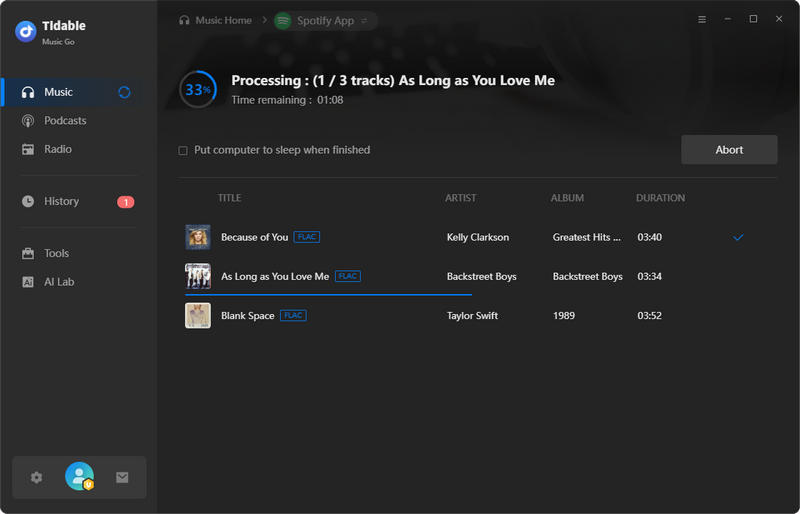Click the Backstreet Boys artist cell
The width and height of the screenshot is (800, 514).
coord(482,277)
